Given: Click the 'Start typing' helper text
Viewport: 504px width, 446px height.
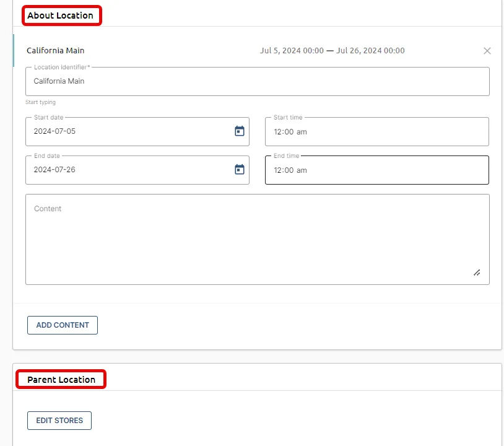Looking at the screenshot, I should click(40, 102).
